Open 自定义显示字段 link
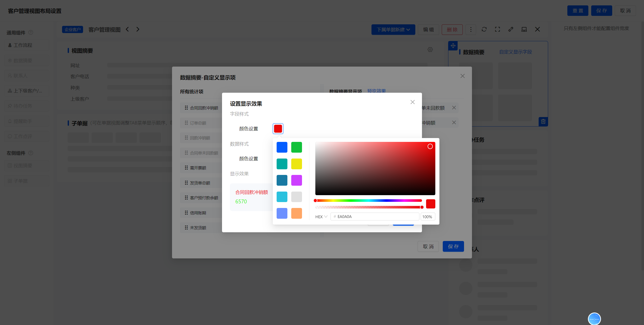644x325 pixels. click(515, 52)
